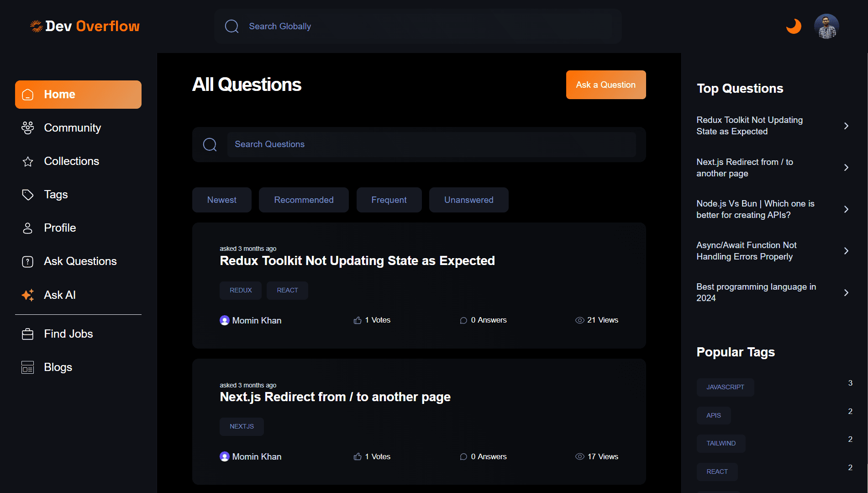This screenshot has width=868, height=493.
Task: Click the Profile person icon
Action: coord(28,228)
